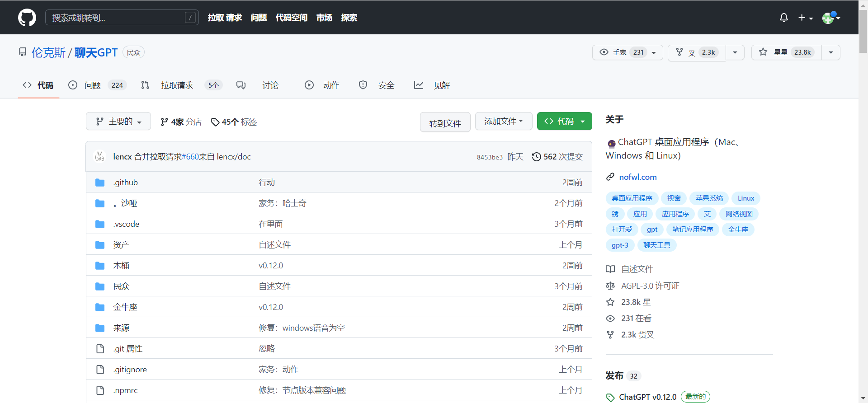
Task: Switch to the 问题 tab showing 224
Action: pos(98,85)
